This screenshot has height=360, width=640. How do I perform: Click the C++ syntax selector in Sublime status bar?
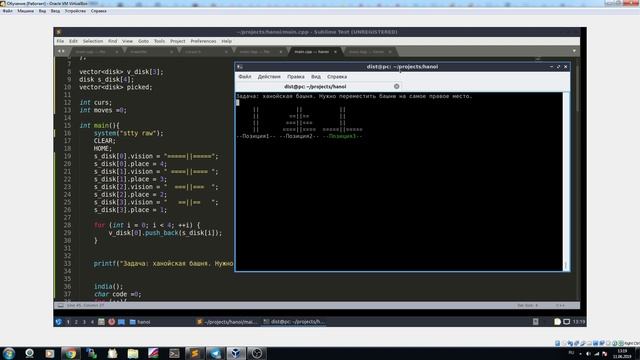(x=560, y=305)
